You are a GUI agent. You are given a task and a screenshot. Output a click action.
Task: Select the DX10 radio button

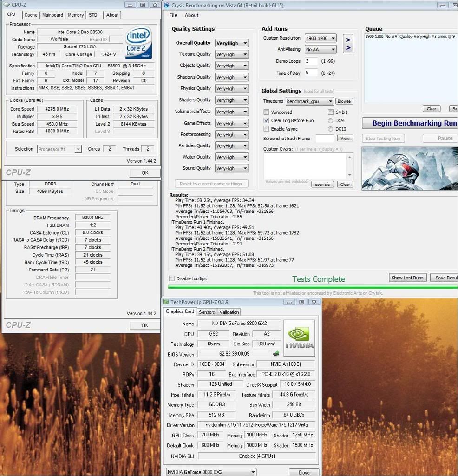[x=330, y=129]
